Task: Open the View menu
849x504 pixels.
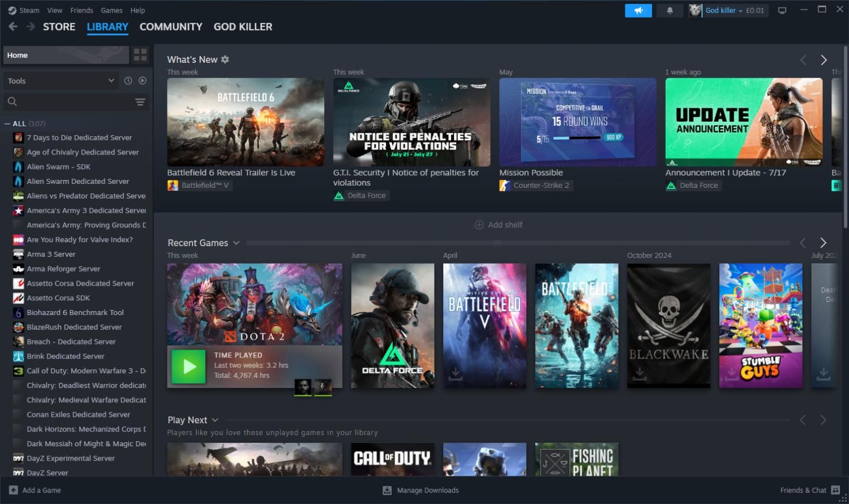Action: pos(55,10)
